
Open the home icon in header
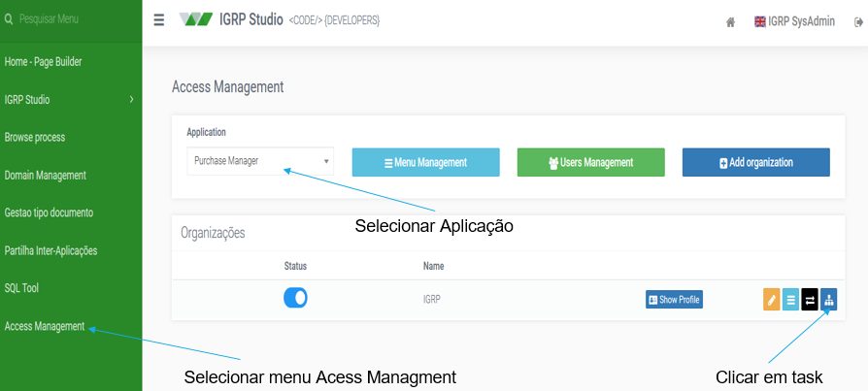pyautogui.click(x=731, y=22)
